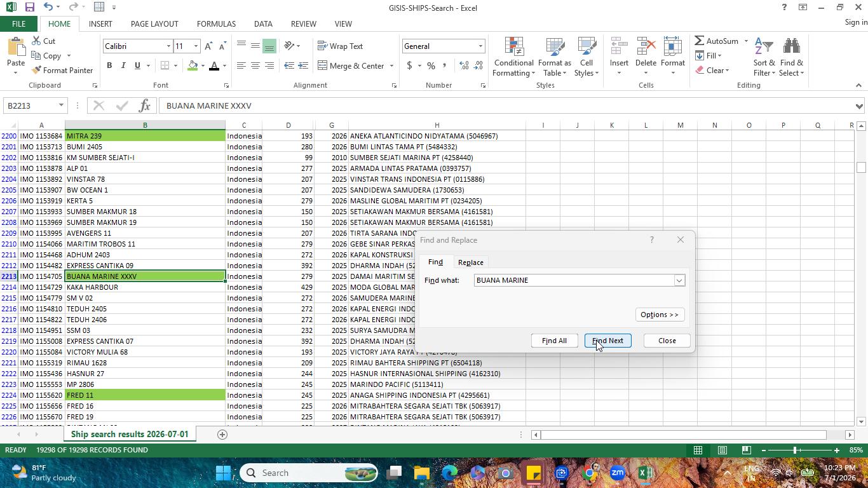Click Find Next in the dialog
This screenshot has height=488, width=868.
607,341
